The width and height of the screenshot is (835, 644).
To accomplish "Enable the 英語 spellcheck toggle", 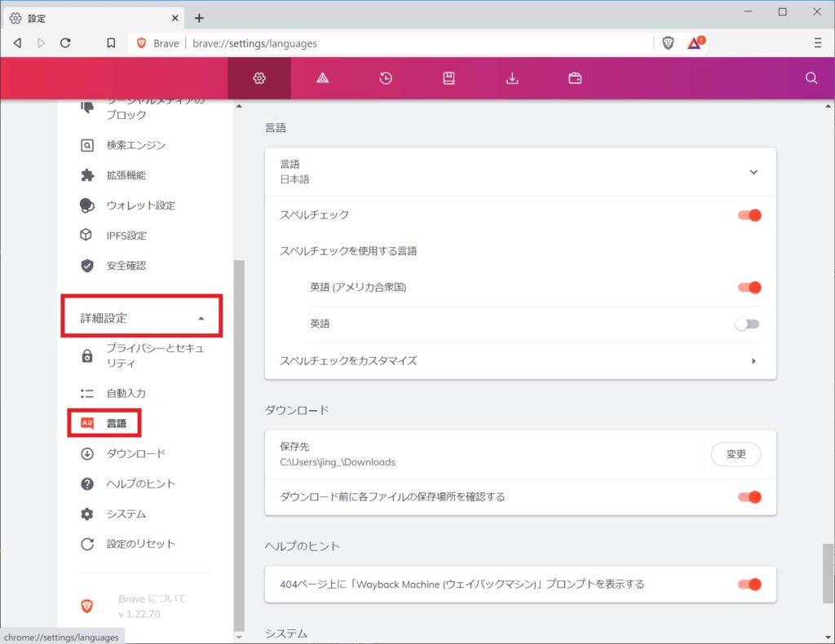I will tap(747, 324).
